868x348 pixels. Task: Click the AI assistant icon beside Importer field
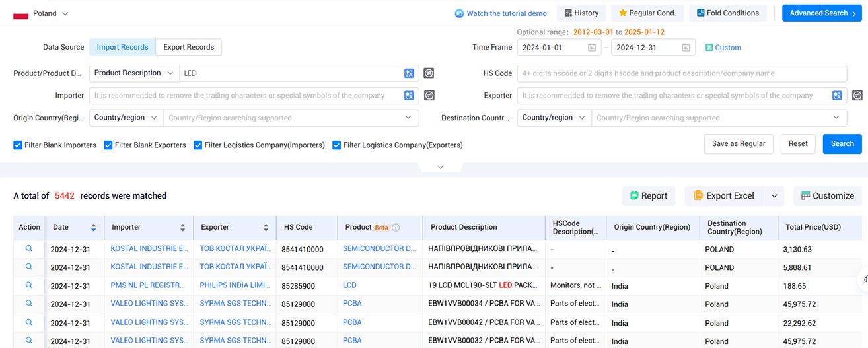click(x=429, y=96)
